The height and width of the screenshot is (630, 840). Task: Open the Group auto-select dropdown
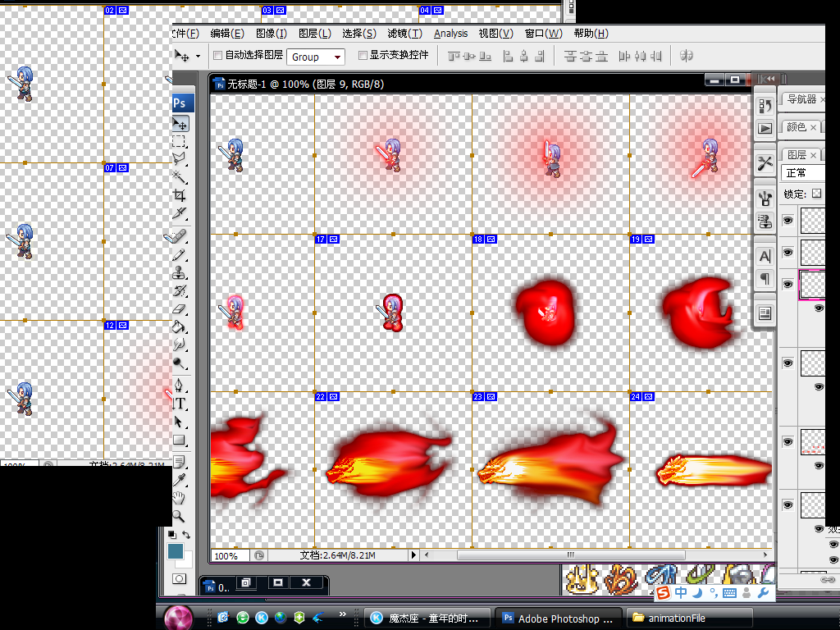click(x=316, y=57)
